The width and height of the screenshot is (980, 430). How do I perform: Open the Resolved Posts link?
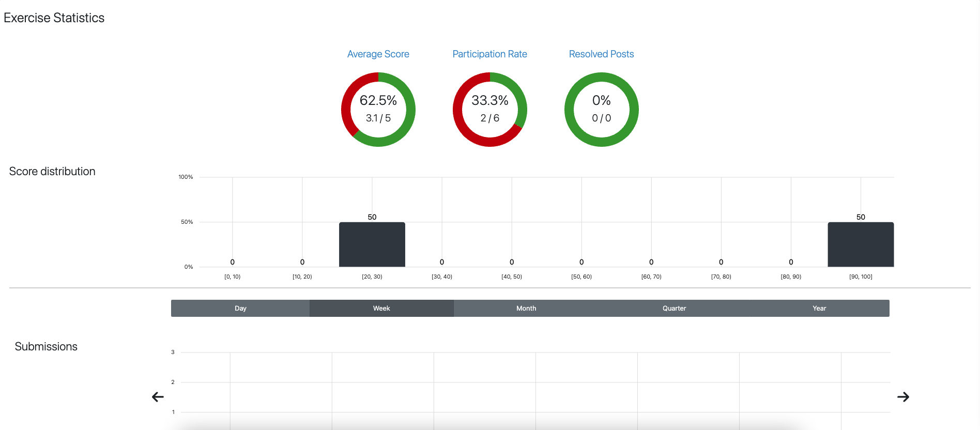click(601, 54)
